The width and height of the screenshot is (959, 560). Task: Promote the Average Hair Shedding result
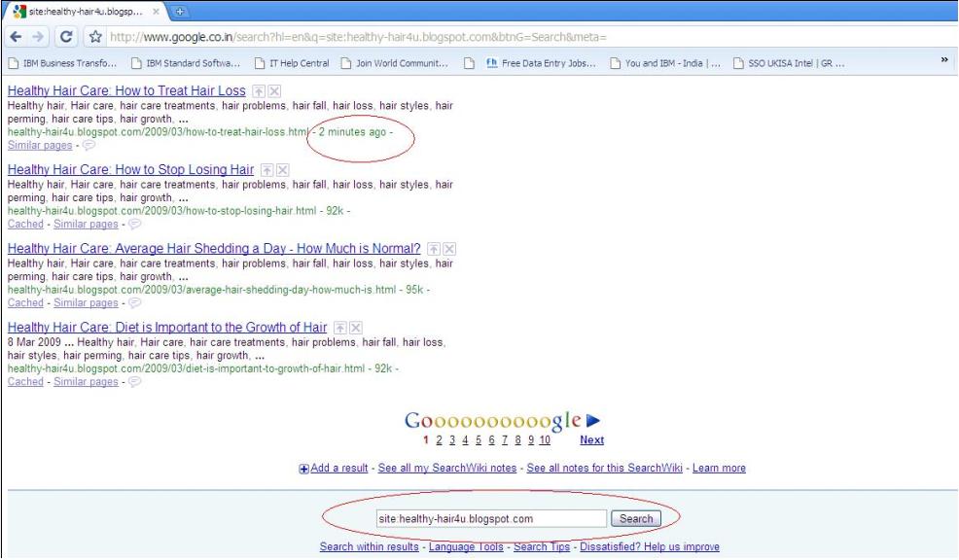(x=434, y=250)
